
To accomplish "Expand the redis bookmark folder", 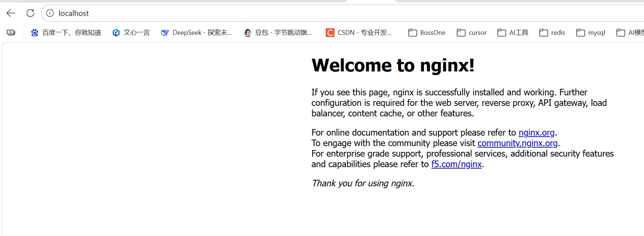I will [x=552, y=33].
